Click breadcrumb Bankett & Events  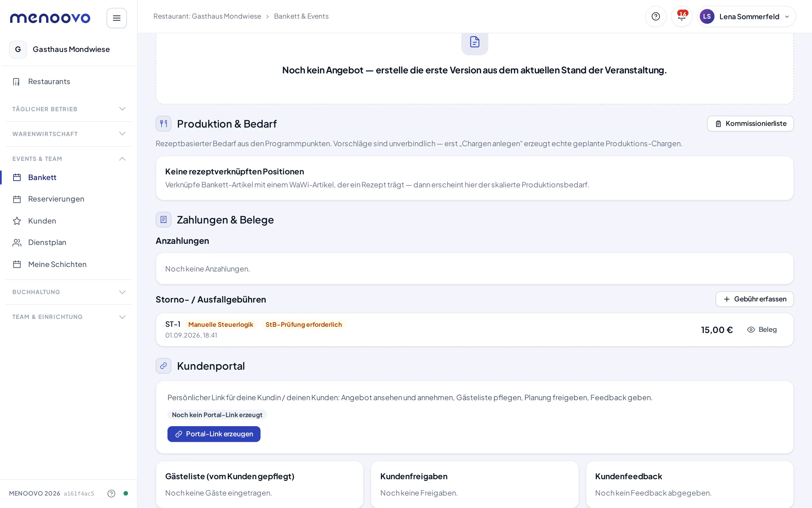pos(301,16)
